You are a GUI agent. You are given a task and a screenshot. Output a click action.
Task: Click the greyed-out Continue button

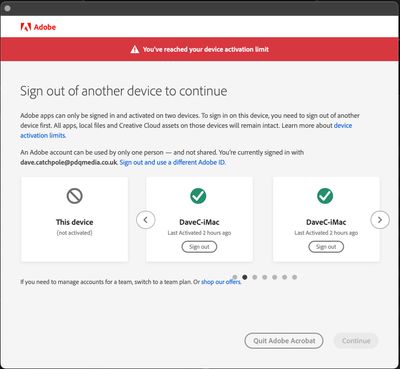coord(356,341)
